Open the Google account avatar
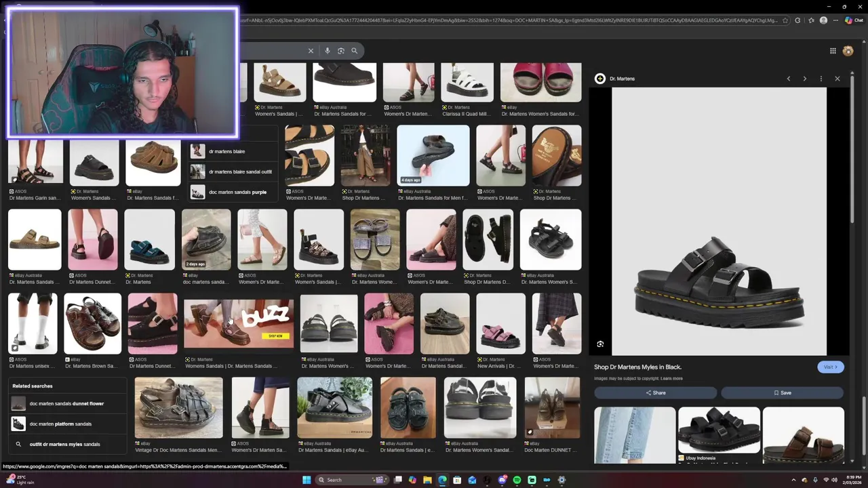Viewport: 868px width, 488px height. pyautogui.click(x=848, y=51)
